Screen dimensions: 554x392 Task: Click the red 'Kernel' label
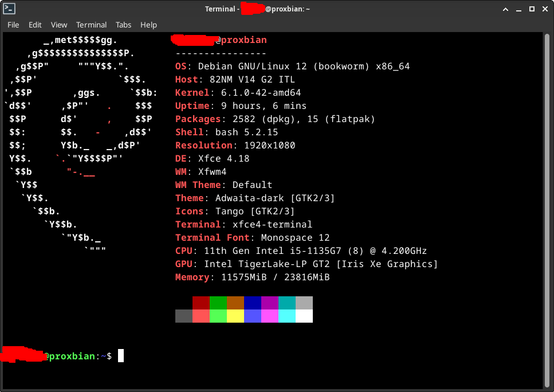point(192,93)
